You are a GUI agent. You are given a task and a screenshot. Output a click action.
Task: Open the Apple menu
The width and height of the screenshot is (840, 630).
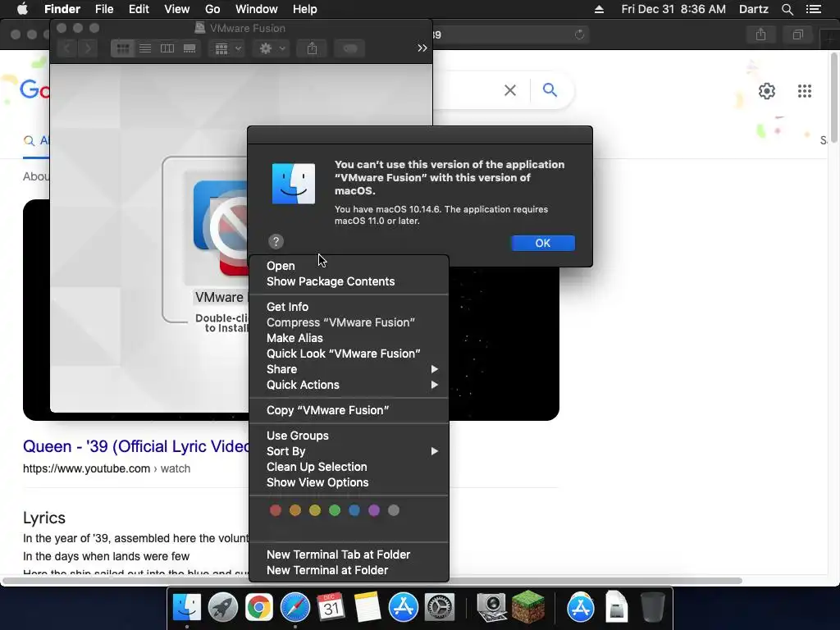click(22, 9)
